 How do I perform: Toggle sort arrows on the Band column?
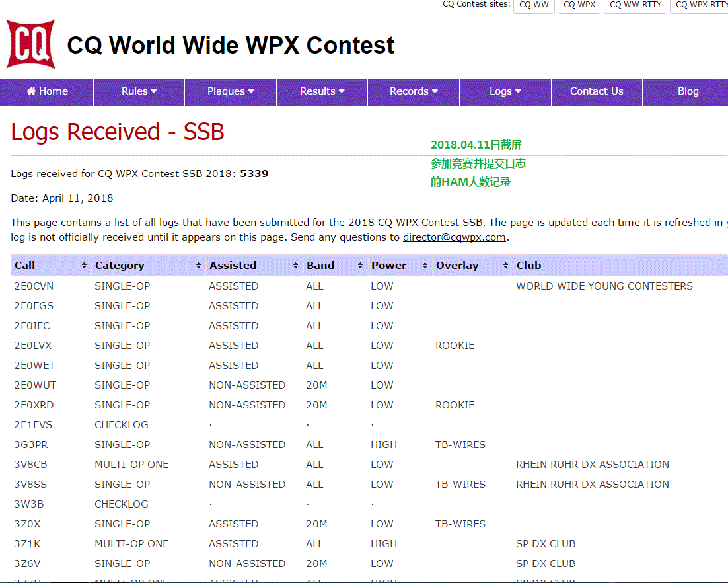360,265
